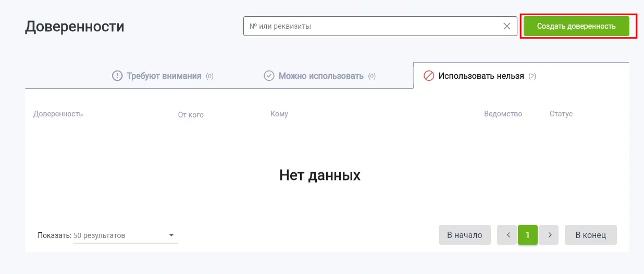Click the «Ведомство» column header
Screen dimensions: 644x274
tap(503, 114)
